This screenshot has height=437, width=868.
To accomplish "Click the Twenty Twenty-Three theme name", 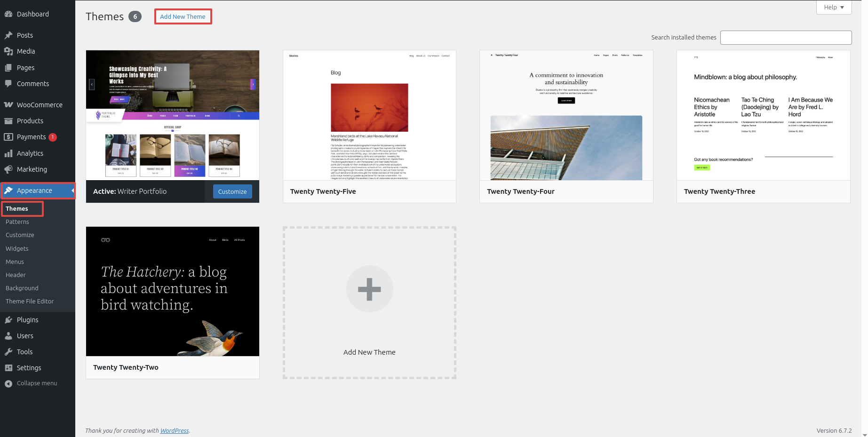I will click(719, 191).
